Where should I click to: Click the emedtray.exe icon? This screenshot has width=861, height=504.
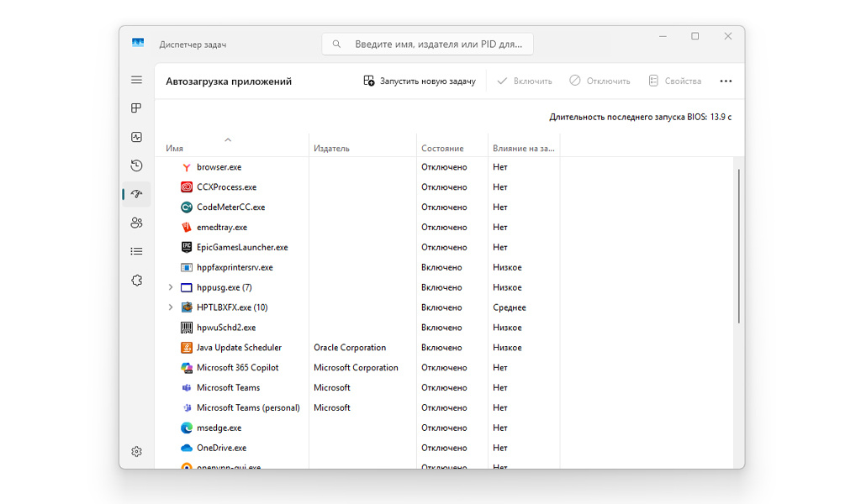[x=187, y=227]
